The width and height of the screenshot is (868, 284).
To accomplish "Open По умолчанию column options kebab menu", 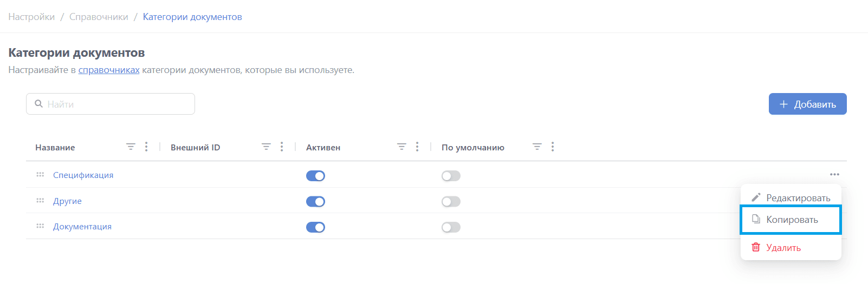I will click(x=553, y=147).
